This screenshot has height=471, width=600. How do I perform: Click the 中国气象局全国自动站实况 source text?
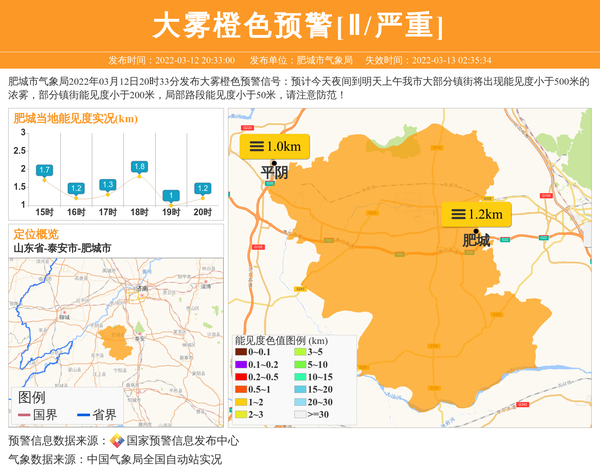point(154,460)
